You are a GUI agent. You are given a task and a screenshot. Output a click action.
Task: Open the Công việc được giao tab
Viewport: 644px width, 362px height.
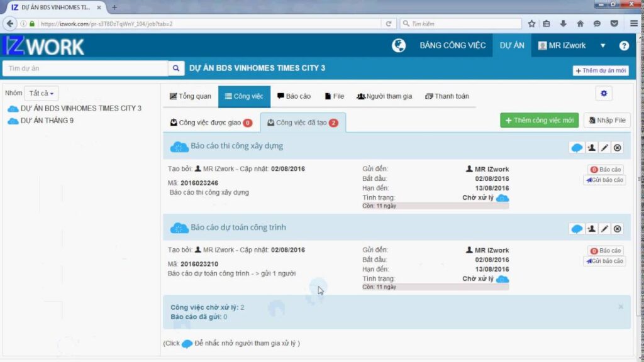(x=211, y=123)
